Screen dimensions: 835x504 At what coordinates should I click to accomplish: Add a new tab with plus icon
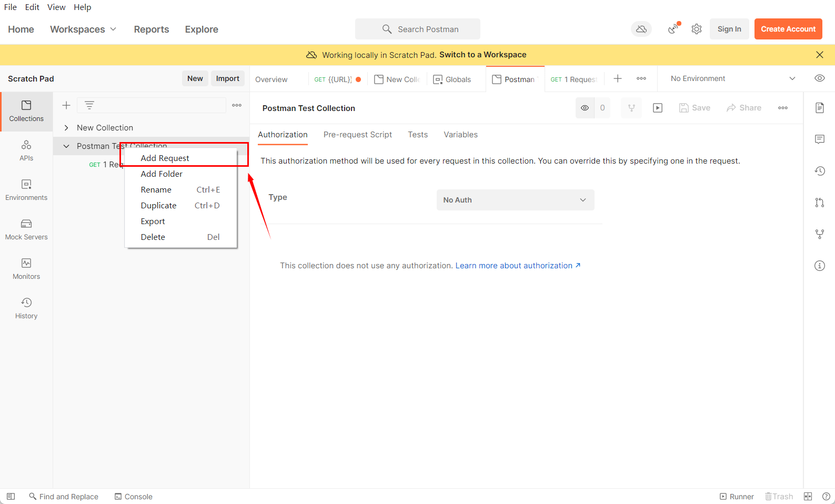pos(618,78)
